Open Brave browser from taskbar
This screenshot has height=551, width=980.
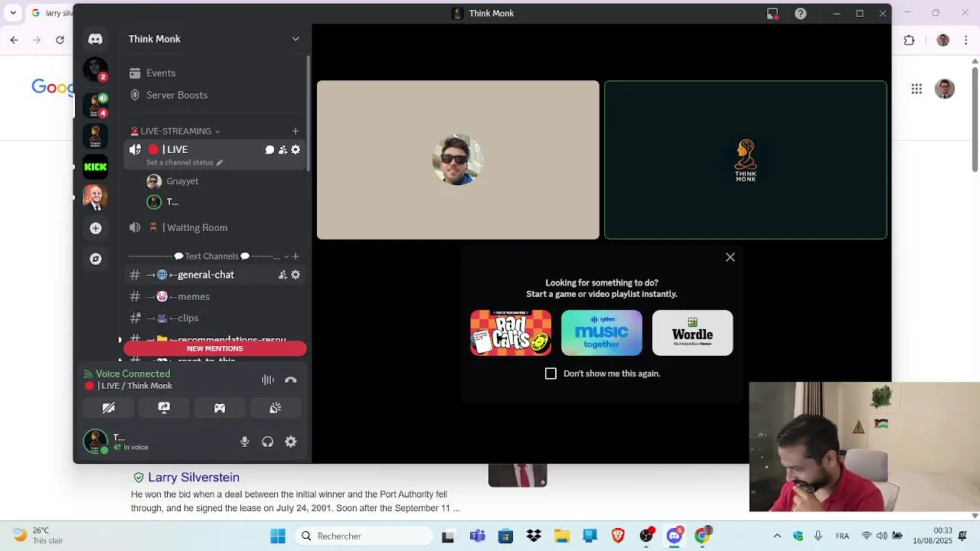coord(618,536)
